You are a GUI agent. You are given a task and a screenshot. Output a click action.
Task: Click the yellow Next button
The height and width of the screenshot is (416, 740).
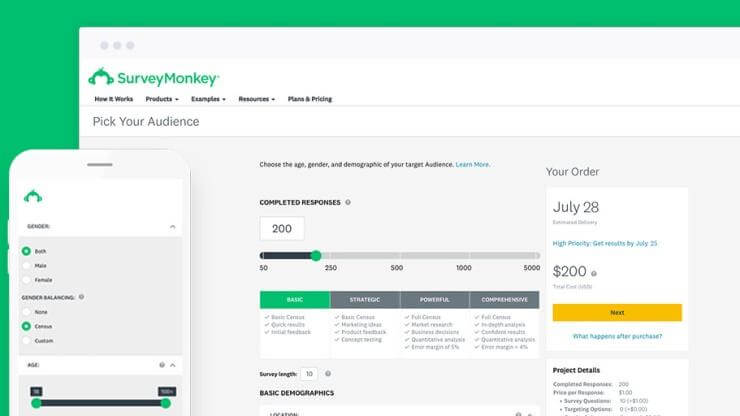[x=617, y=313]
